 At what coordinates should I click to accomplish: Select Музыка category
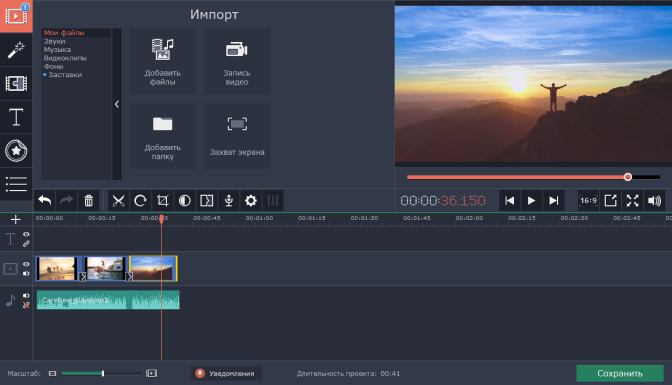(x=57, y=49)
